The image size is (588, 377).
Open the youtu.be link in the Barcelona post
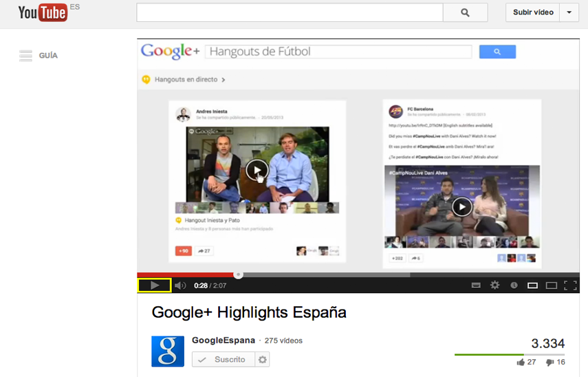pos(415,125)
